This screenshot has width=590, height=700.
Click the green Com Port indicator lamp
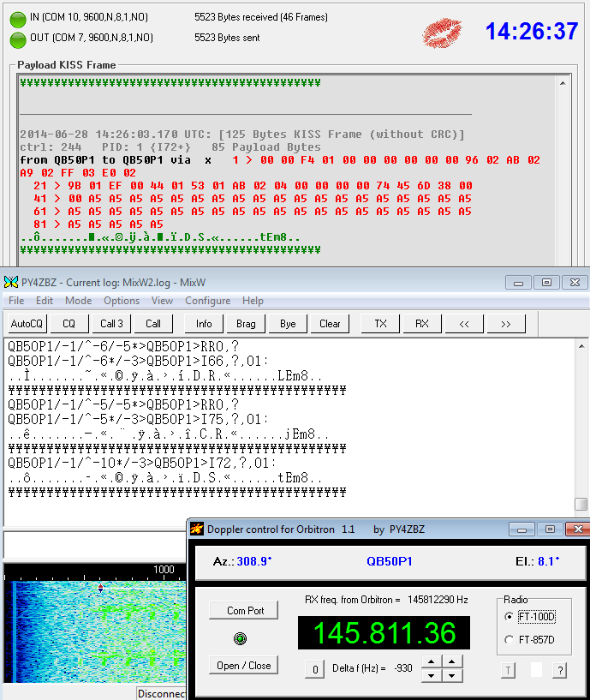pos(240,639)
